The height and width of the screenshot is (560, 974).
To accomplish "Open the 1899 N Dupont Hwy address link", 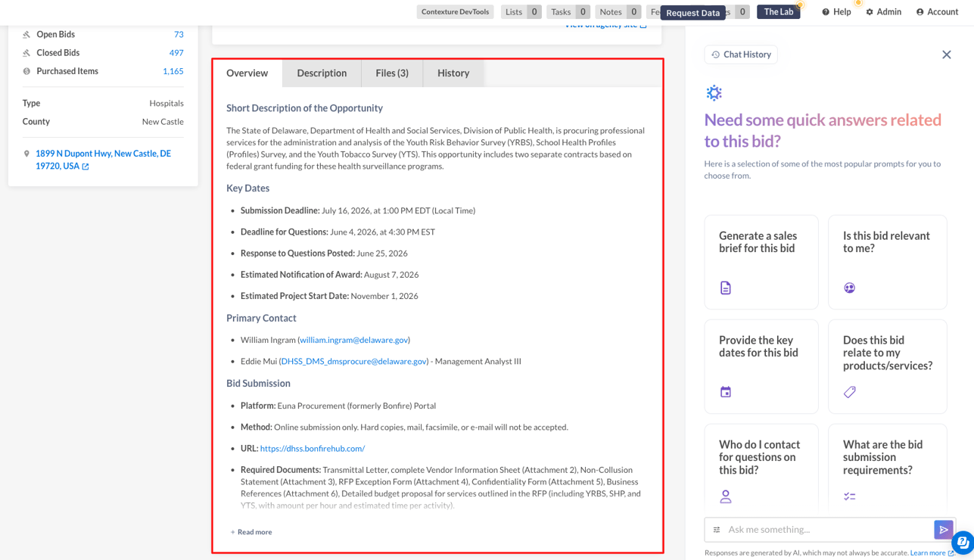I will point(103,160).
